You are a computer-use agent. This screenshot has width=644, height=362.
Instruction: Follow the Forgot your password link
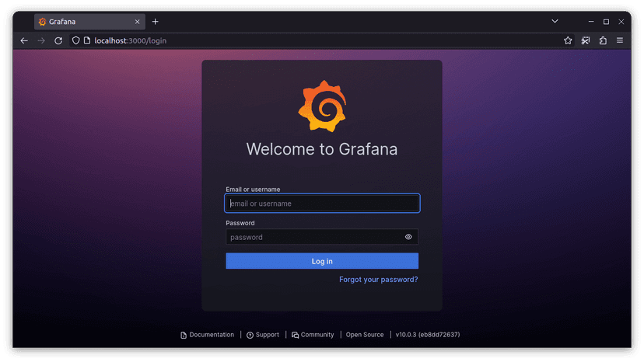[x=378, y=280]
